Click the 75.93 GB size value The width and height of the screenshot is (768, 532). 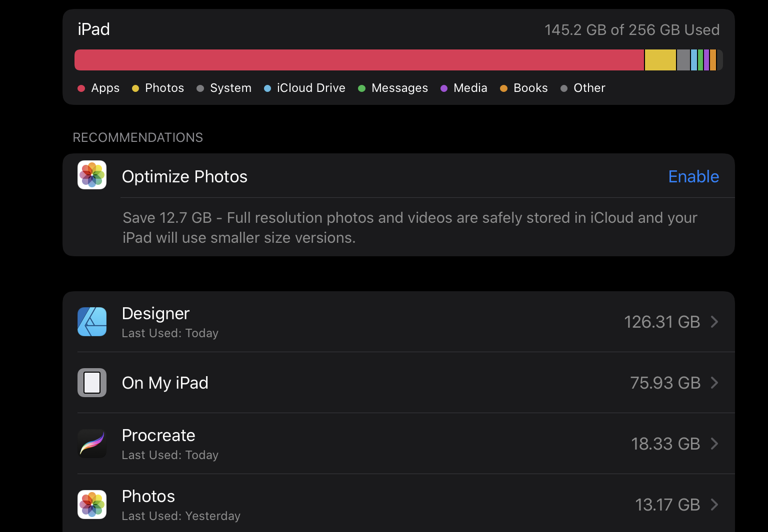click(x=665, y=383)
